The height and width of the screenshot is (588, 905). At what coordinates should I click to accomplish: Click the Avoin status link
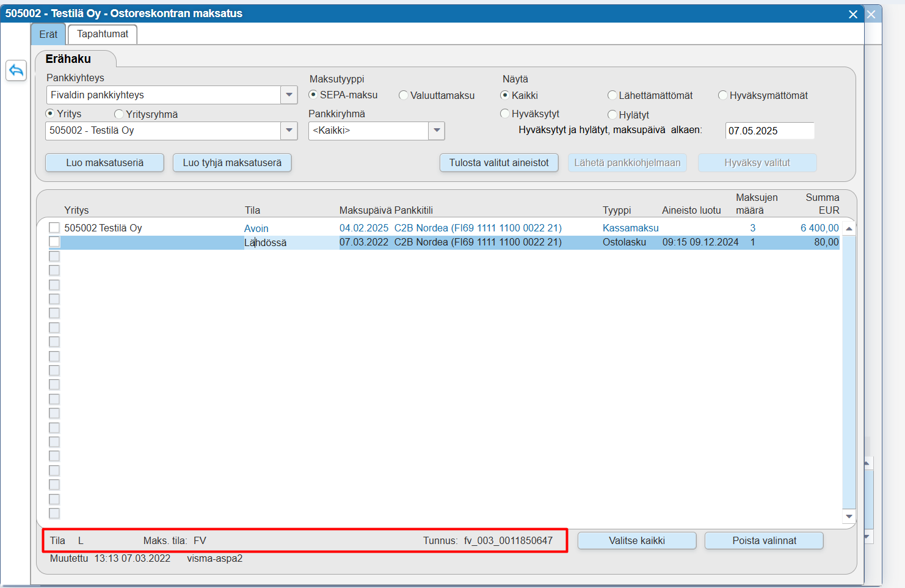coord(256,228)
